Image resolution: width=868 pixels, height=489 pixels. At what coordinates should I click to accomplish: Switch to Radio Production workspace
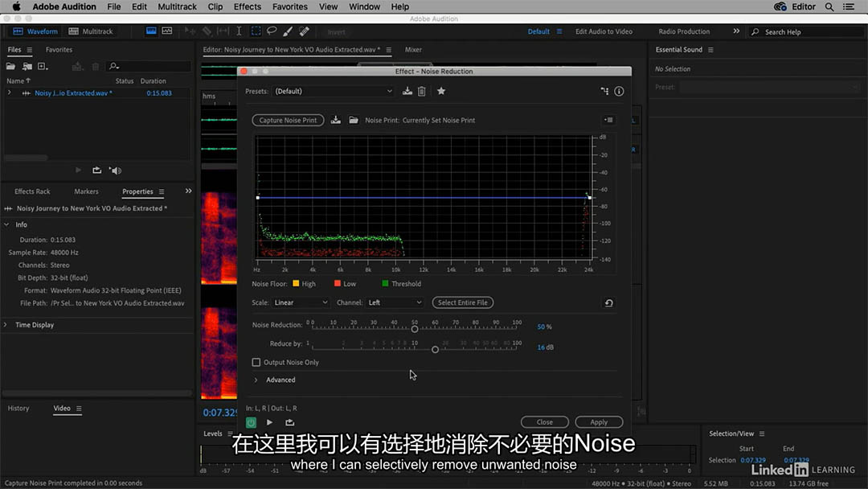(x=684, y=31)
